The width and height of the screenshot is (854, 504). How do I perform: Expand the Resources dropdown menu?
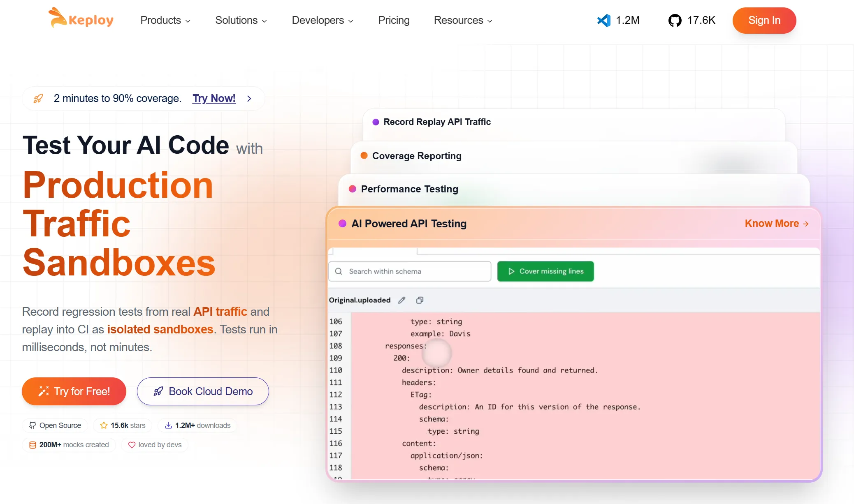(x=463, y=20)
